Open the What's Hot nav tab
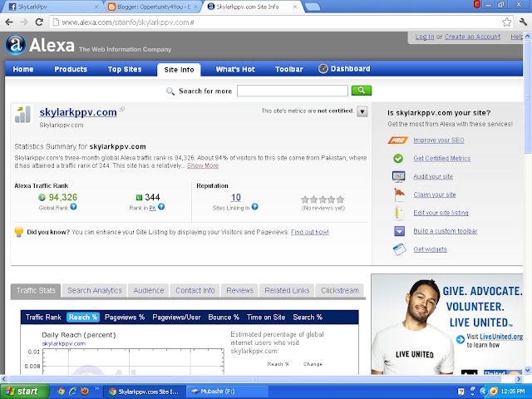Image resolution: width=532 pixels, height=399 pixels. coord(235,69)
